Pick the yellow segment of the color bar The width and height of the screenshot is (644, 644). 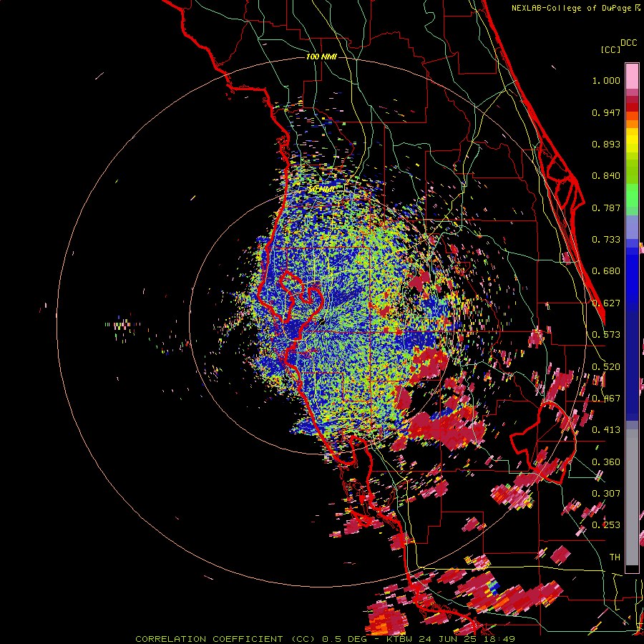pos(632,140)
